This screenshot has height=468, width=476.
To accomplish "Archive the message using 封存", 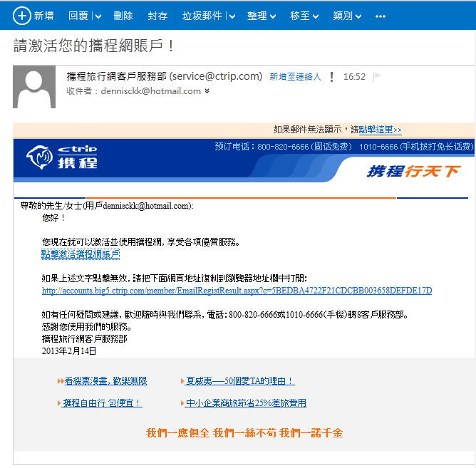I will point(157,16).
